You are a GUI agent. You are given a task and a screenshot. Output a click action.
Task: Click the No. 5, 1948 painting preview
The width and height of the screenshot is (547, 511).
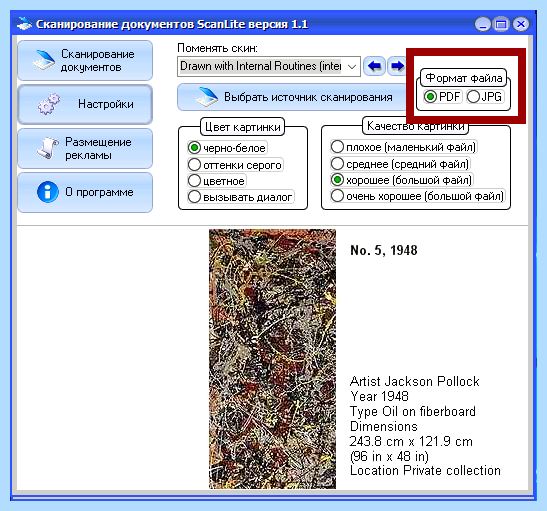272,359
